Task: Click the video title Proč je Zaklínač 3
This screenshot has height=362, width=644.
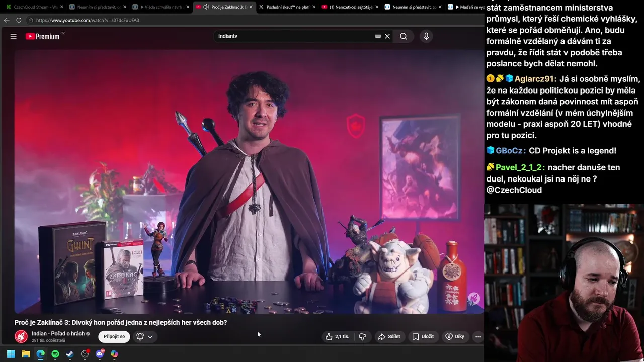Action: 121,322
